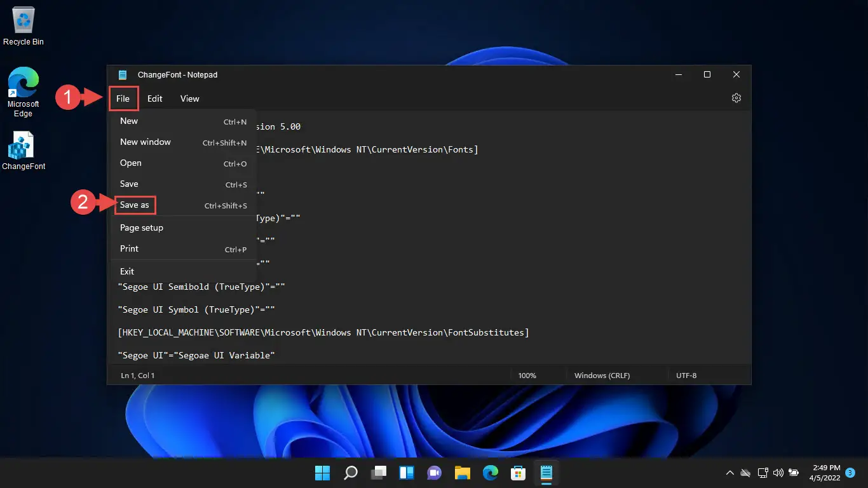Open Teams Chat taskbar icon

[435, 473]
